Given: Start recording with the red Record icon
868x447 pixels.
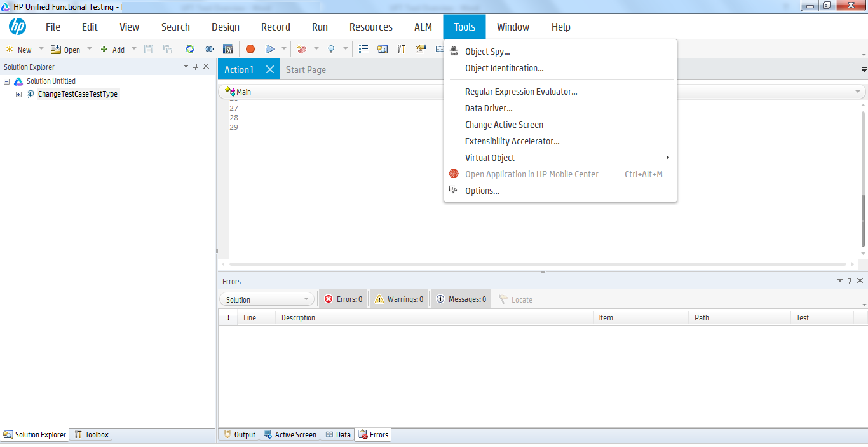Looking at the screenshot, I should (250, 48).
